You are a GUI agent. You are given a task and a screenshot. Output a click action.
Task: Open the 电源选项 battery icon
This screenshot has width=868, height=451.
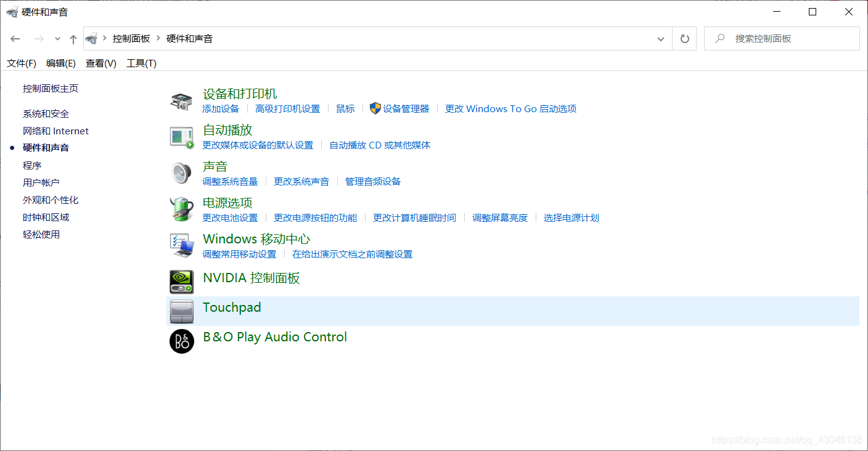point(181,209)
